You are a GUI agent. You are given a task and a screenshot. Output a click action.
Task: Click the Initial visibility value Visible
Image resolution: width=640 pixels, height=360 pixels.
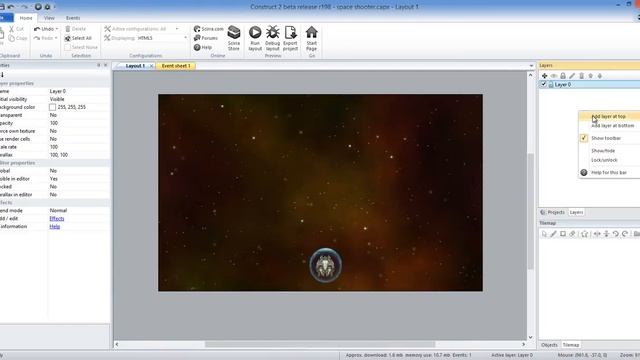(x=57, y=99)
